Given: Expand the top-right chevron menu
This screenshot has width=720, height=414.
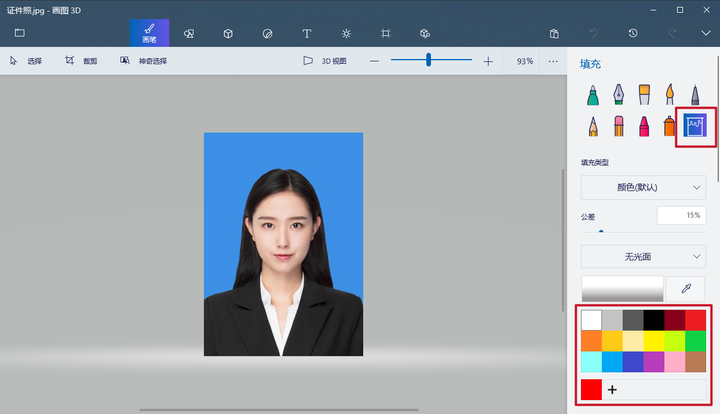Looking at the screenshot, I should click(x=706, y=33).
